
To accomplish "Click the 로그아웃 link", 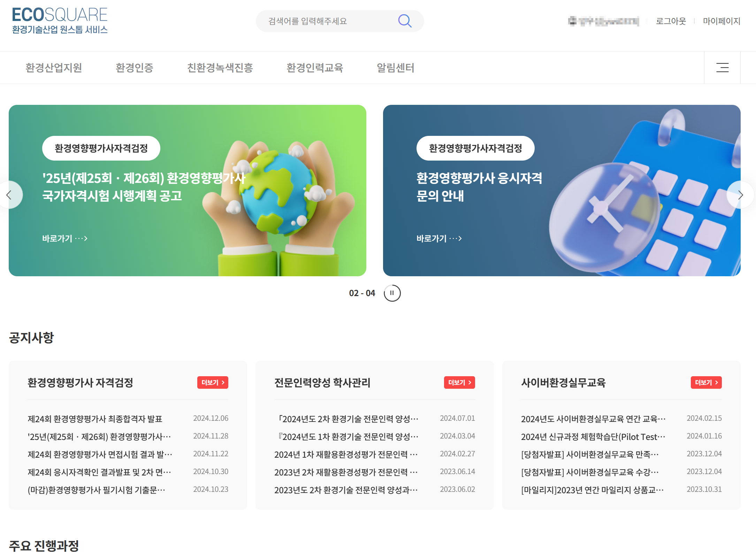I will [x=671, y=21].
